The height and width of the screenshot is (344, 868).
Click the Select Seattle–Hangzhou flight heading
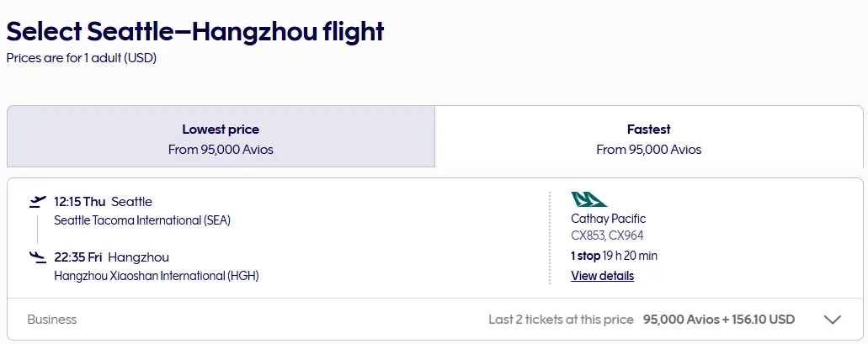pyautogui.click(x=194, y=32)
